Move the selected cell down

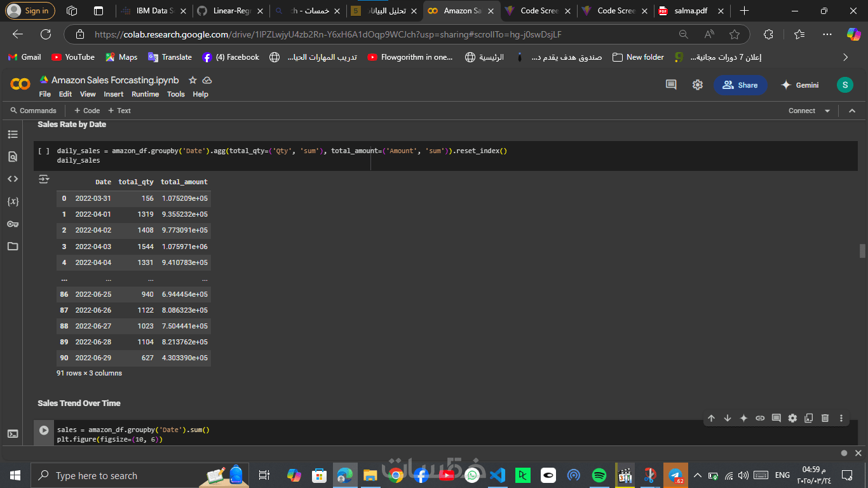tap(728, 418)
